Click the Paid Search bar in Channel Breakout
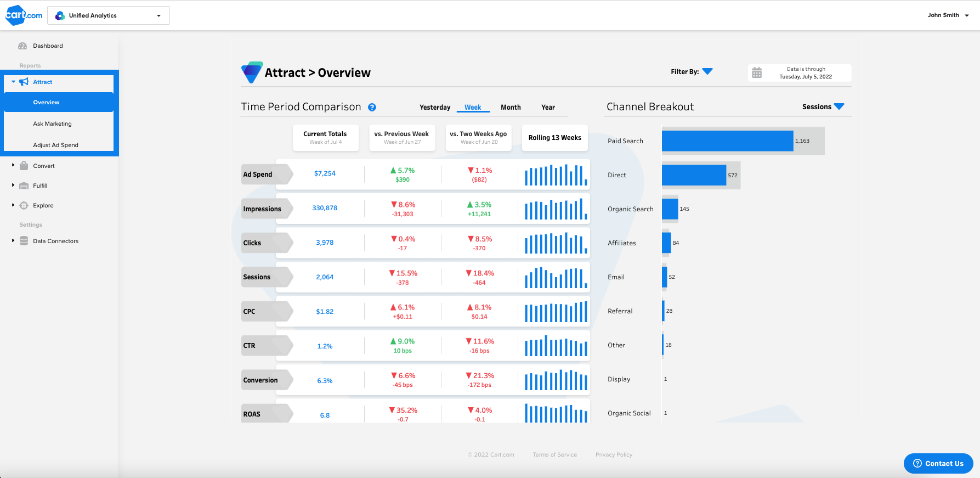Viewport: 980px width, 478px height. [x=728, y=141]
